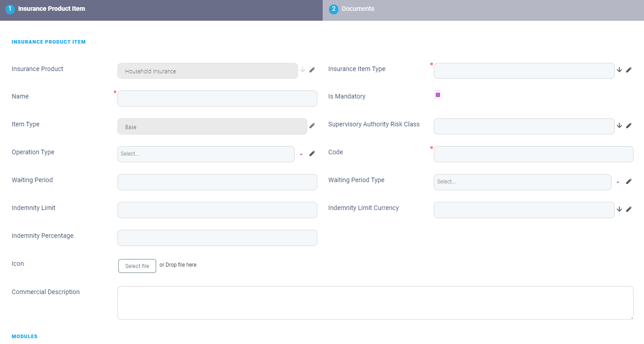Open Supervisory Authority Risk Class lookup arrow
The height and width of the screenshot is (344, 644).
point(619,125)
